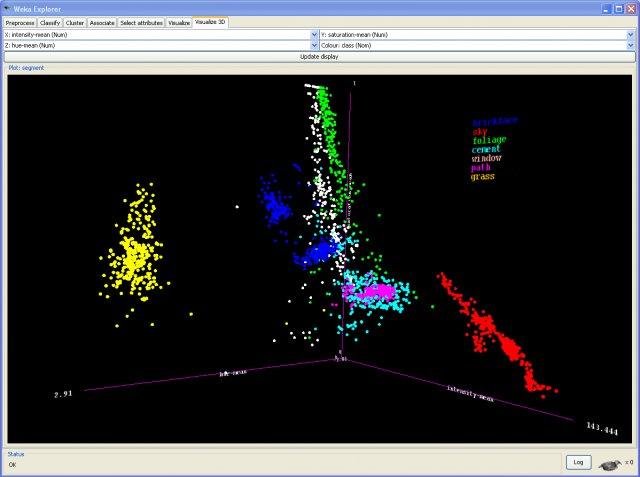This screenshot has width=640, height=477.
Task: Click the Update display button
Action: point(319,57)
